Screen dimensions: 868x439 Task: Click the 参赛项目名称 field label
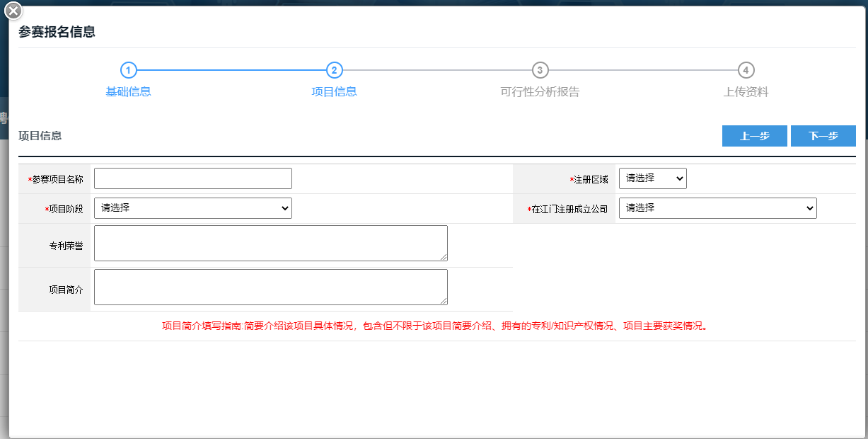pyautogui.click(x=55, y=179)
